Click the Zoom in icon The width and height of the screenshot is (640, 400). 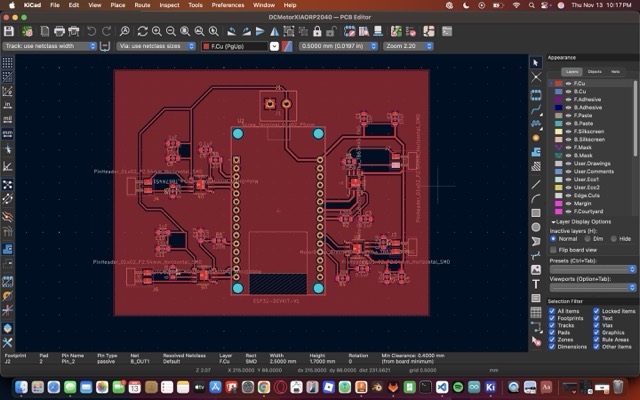[x=157, y=31]
